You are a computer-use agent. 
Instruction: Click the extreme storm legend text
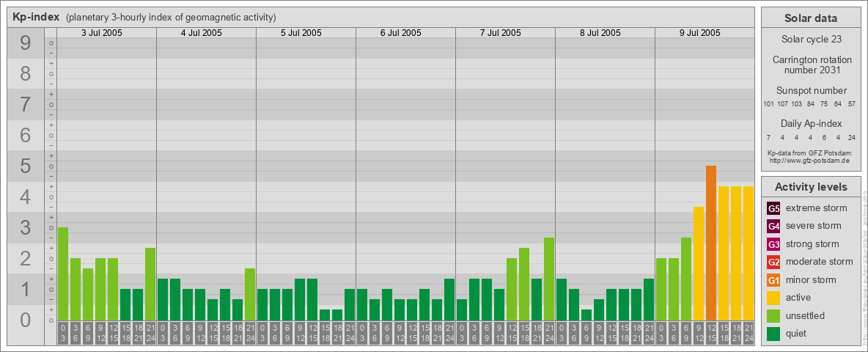[817, 208]
